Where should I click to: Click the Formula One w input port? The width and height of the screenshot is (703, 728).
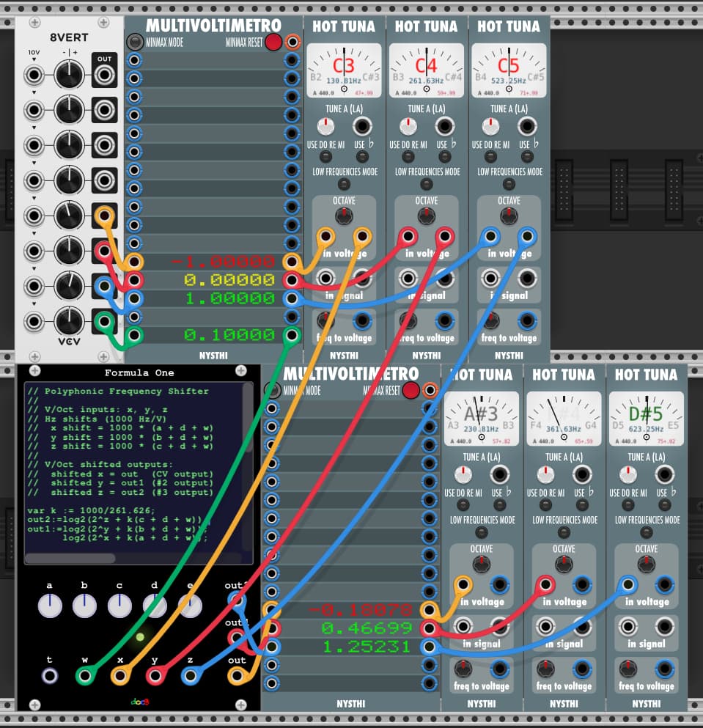(85, 675)
